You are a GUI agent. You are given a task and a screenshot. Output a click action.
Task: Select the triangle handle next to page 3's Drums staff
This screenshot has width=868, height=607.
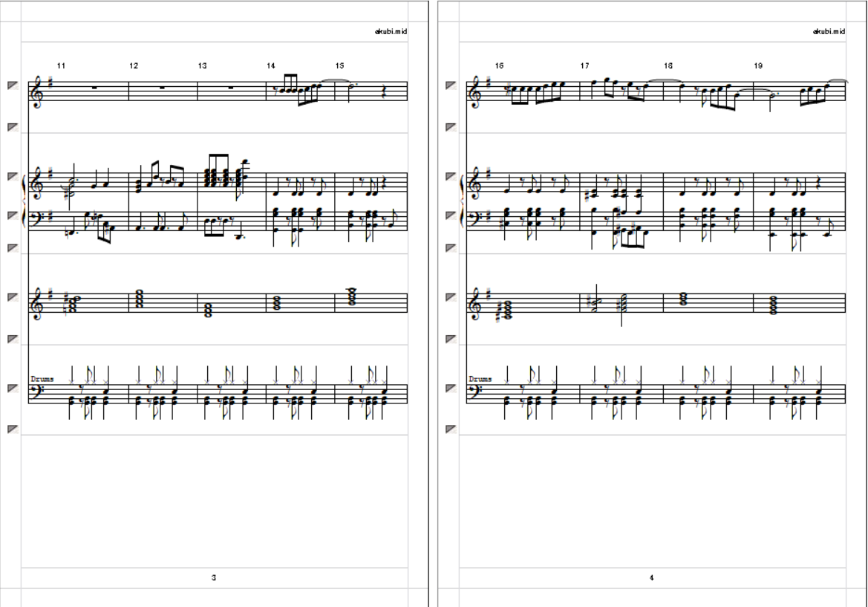[12, 389]
